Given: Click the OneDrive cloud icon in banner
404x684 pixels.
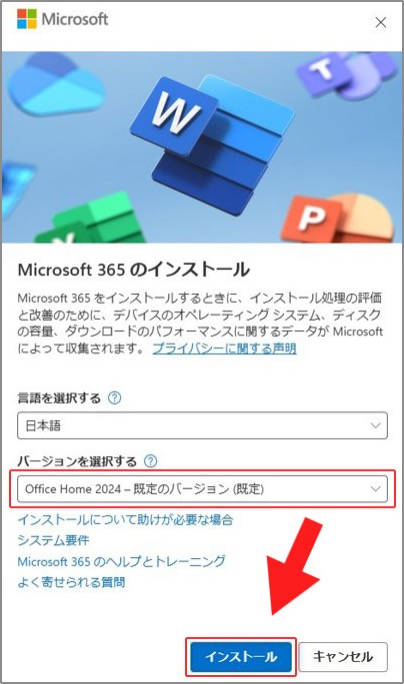Looking at the screenshot, I should click(x=55, y=85).
